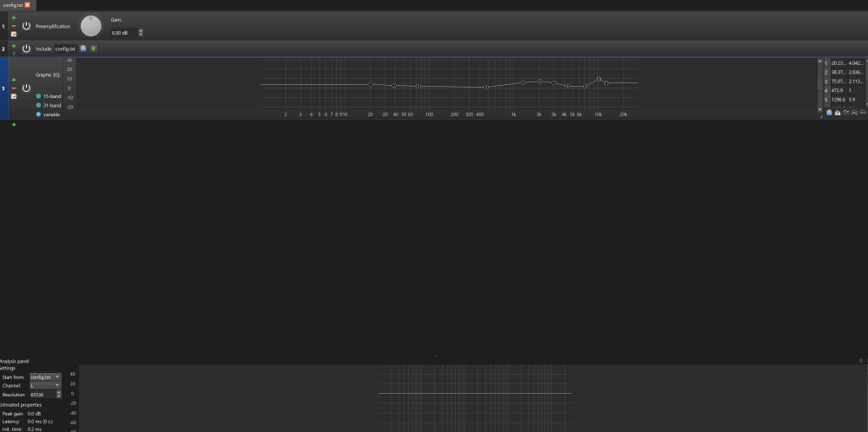Select gain cell 4.042 in row 1

click(x=856, y=63)
